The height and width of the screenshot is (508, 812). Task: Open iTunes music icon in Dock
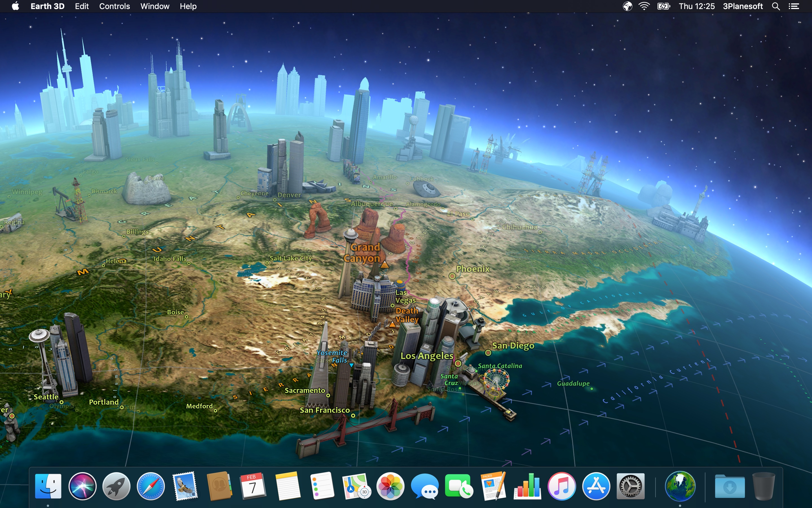(x=561, y=486)
